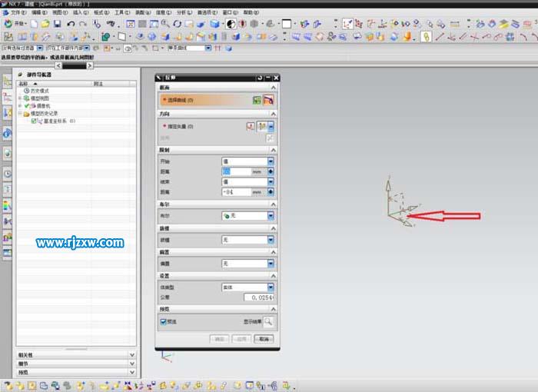Screen dimensions: 538x392
Task: Click the show result magnifier icon
Action: pyautogui.click(x=268, y=322)
